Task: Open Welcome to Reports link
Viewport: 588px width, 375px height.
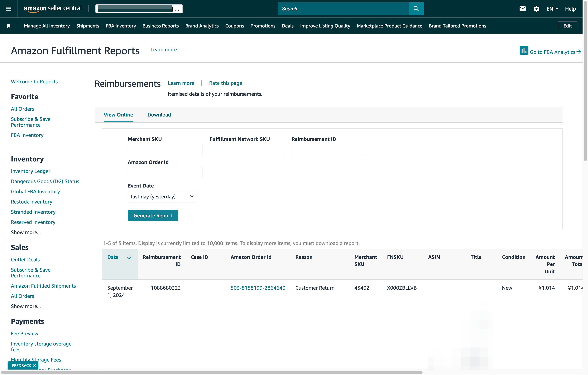Action: pos(34,82)
